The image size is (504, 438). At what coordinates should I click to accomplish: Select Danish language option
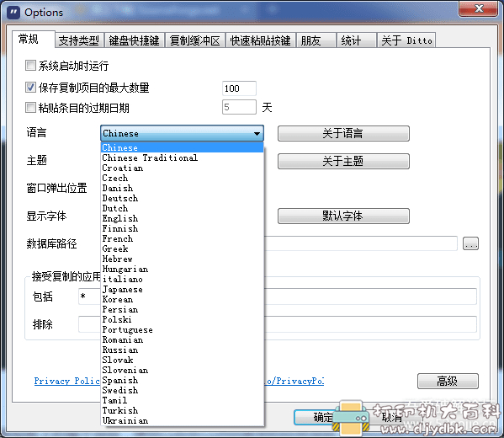[183, 188]
